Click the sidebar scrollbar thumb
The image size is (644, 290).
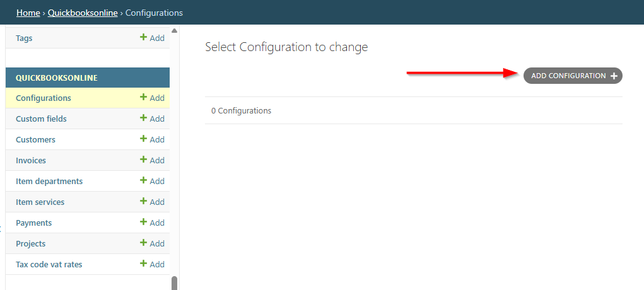(x=174, y=283)
